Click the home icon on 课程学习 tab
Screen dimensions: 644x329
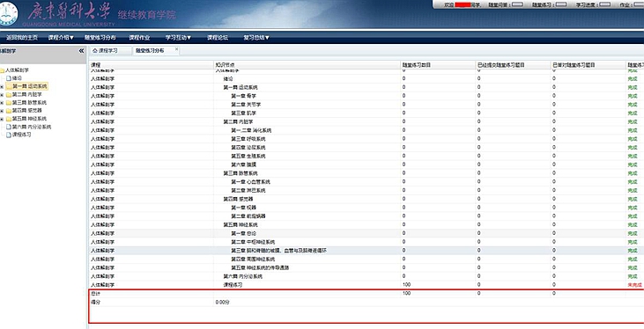(95, 50)
